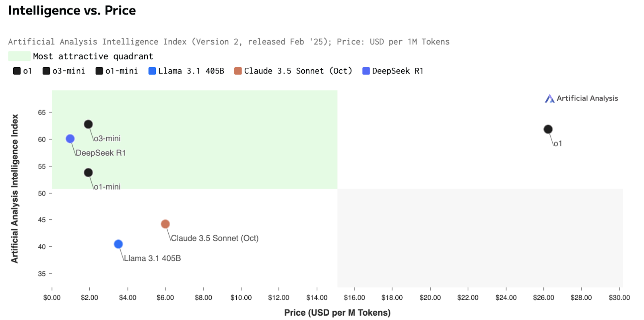
Task: Select the o1-mini data point
Action: click(88, 172)
